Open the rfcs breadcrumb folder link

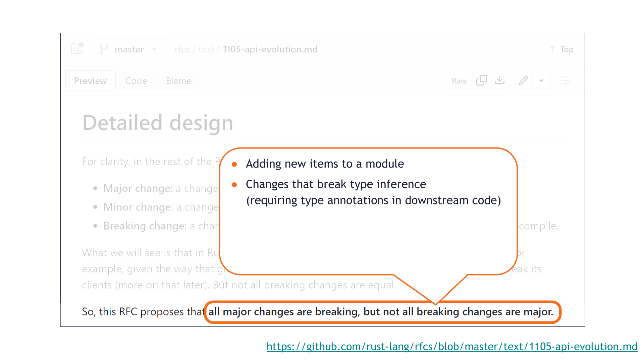[x=181, y=49]
